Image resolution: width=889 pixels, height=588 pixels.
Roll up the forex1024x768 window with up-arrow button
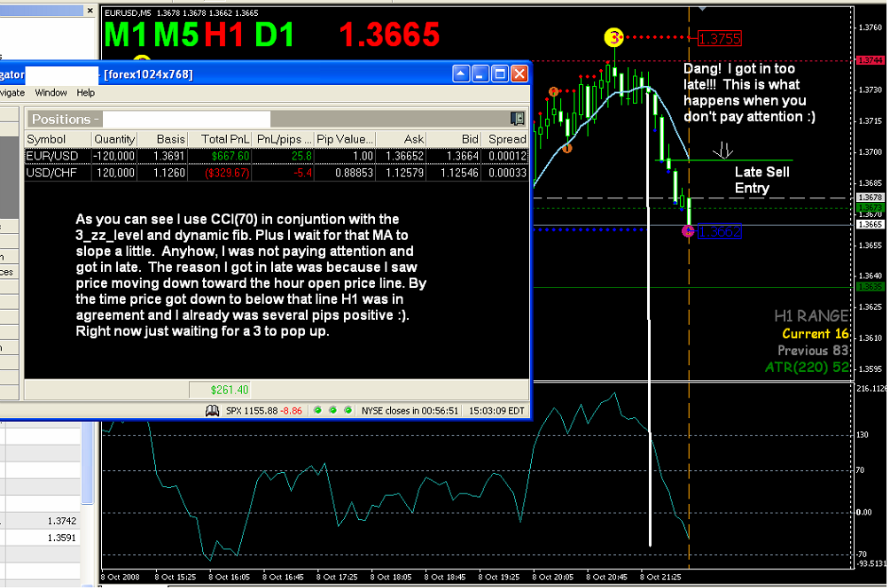click(461, 74)
